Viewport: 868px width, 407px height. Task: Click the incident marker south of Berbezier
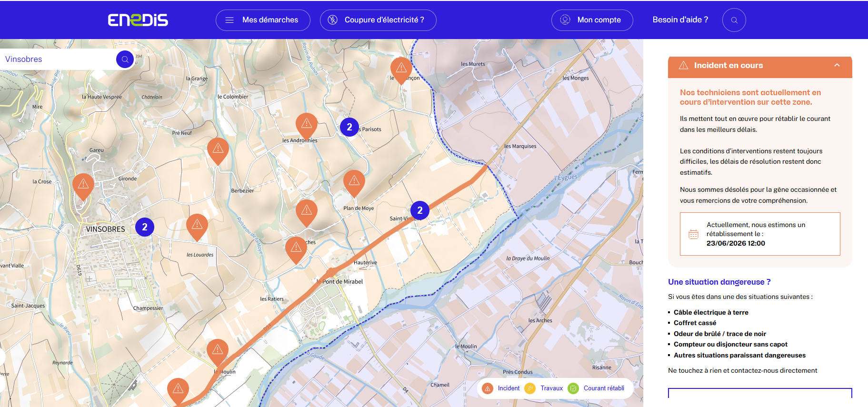coord(307,213)
